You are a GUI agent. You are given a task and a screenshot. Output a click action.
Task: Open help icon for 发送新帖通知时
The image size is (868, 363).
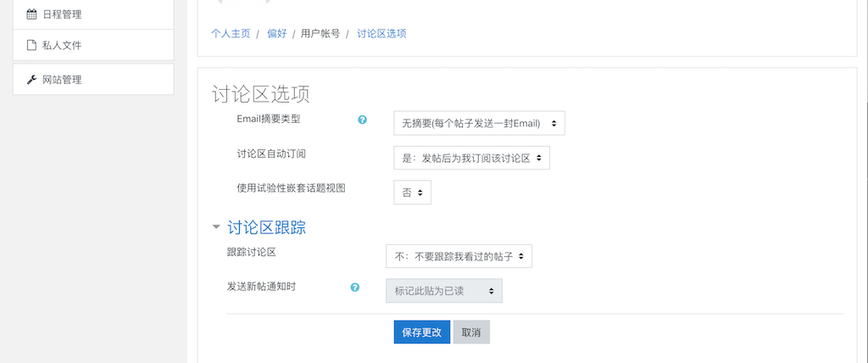[x=355, y=287]
